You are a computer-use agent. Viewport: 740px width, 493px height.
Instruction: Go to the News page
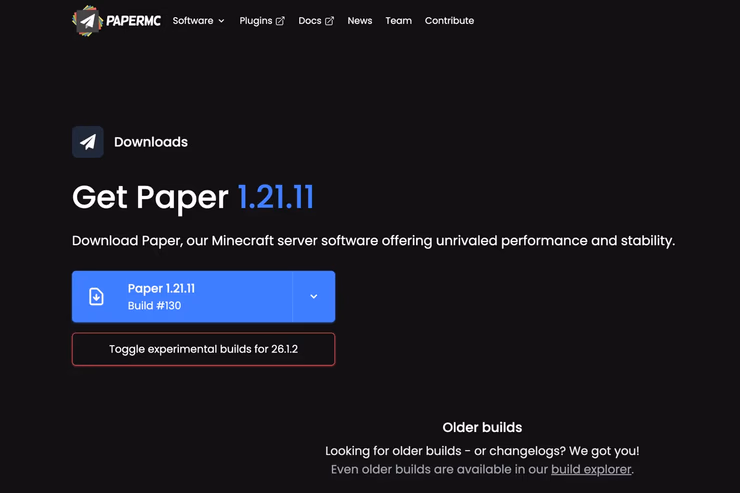tap(360, 21)
